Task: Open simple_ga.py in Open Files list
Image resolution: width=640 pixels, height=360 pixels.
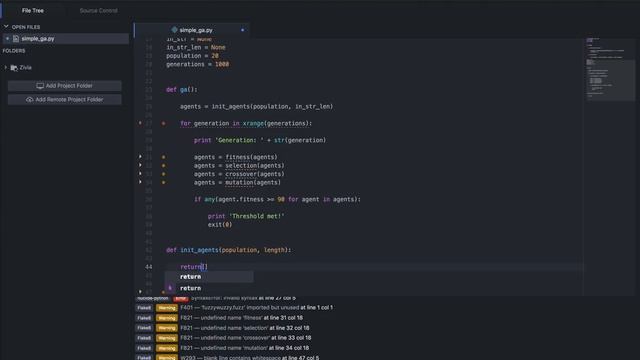Action: [65, 39]
